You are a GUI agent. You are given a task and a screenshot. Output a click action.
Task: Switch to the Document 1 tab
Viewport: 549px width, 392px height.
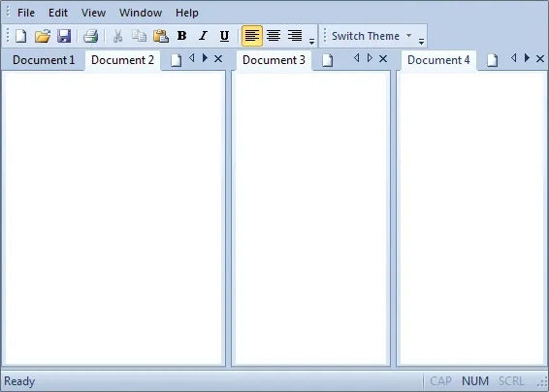click(44, 60)
